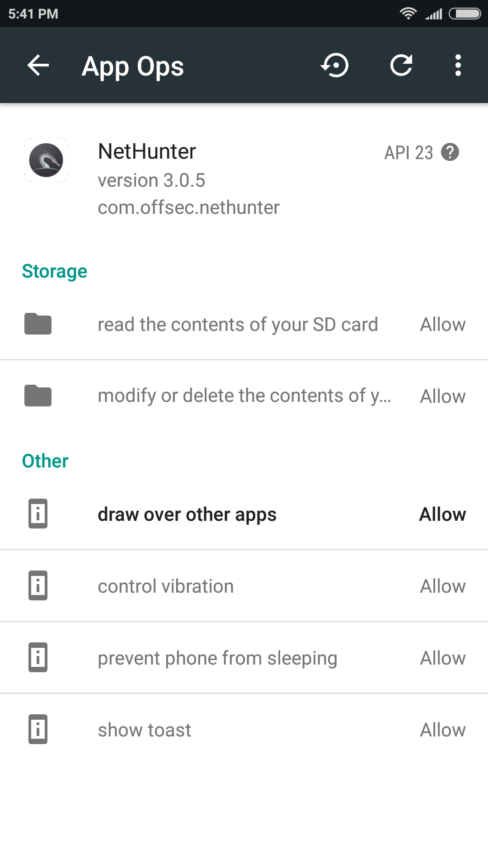
Task: Open the three-dot overflow menu
Action: coord(458,66)
